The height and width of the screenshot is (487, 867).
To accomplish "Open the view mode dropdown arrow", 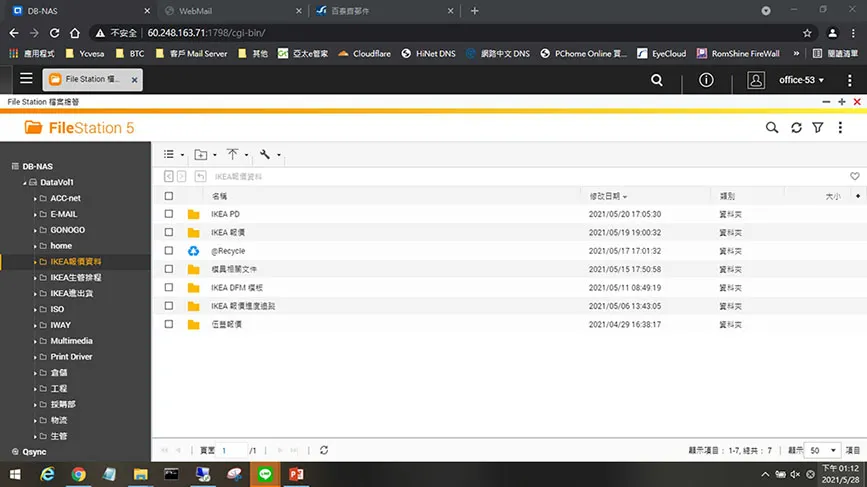I will click(x=182, y=155).
